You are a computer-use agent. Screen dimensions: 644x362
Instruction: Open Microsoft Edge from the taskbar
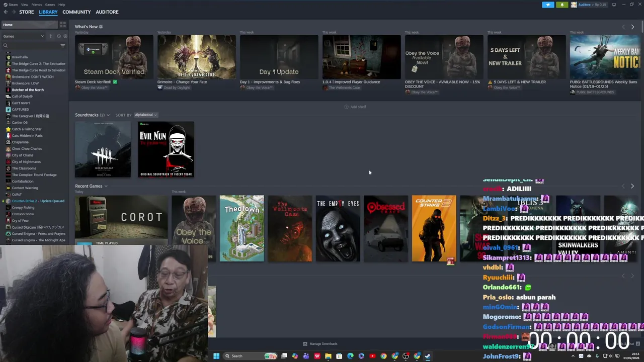tap(350, 356)
